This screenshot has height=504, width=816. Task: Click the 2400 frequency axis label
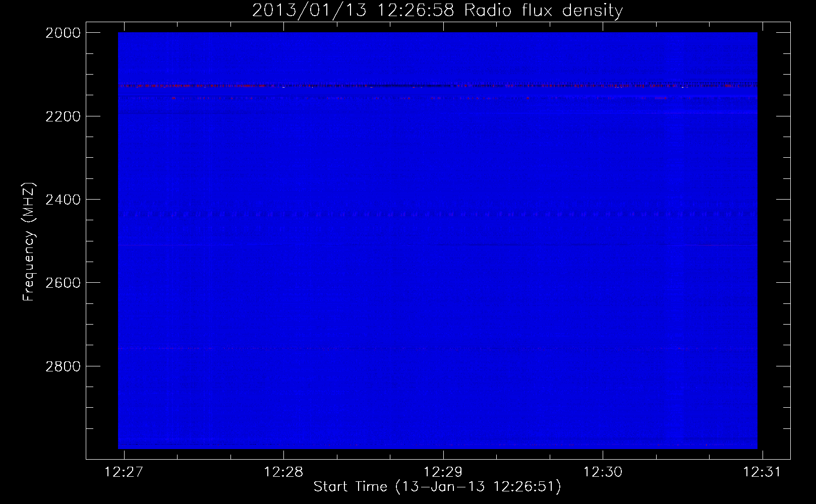pos(63,200)
